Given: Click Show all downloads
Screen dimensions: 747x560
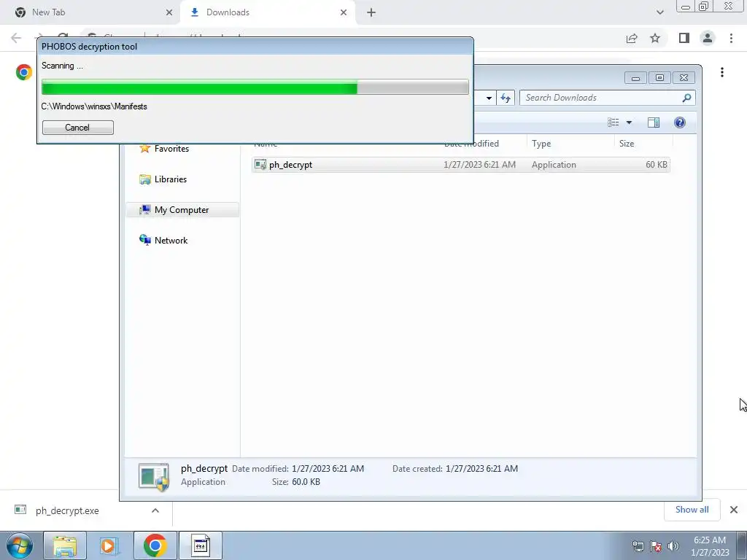Looking at the screenshot, I should click(x=692, y=510).
